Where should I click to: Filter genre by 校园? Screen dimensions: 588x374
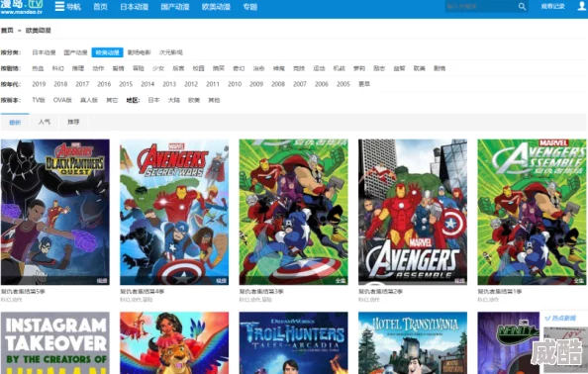pos(198,68)
